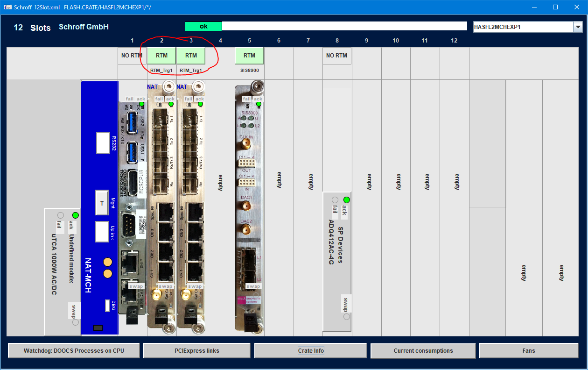The width and height of the screenshot is (588, 370).
Task: Open the RTM button for slot 3
Action: pos(191,56)
